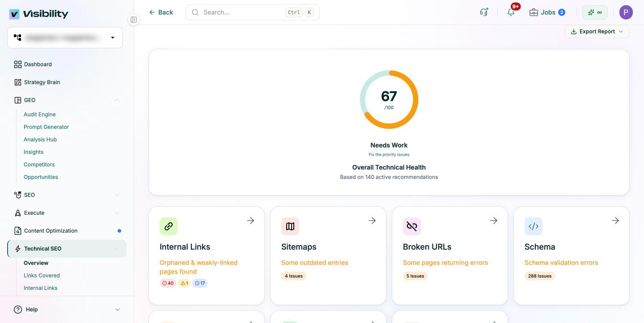Open Insights under GEO

(x=34, y=152)
